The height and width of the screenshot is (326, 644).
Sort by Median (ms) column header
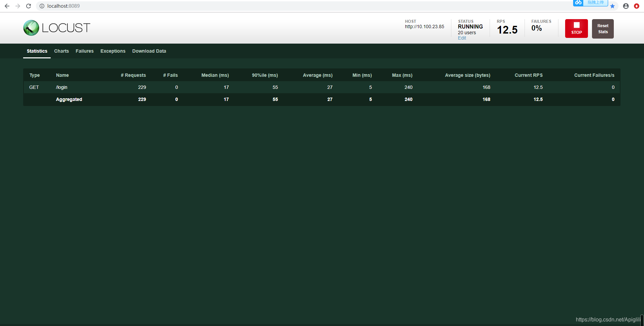click(215, 75)
